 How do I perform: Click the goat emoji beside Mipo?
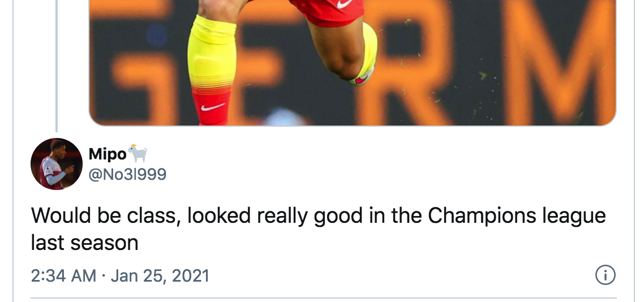point(138,153)
